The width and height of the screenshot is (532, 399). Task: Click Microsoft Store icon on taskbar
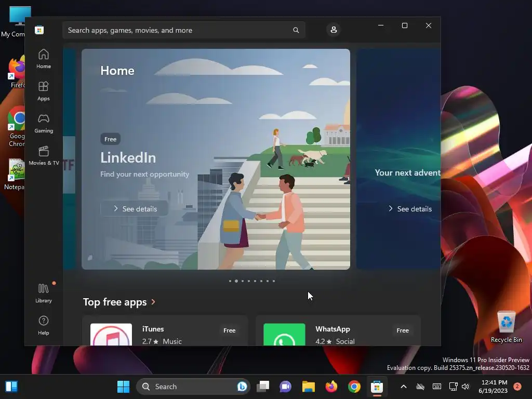tap(377, 387)
